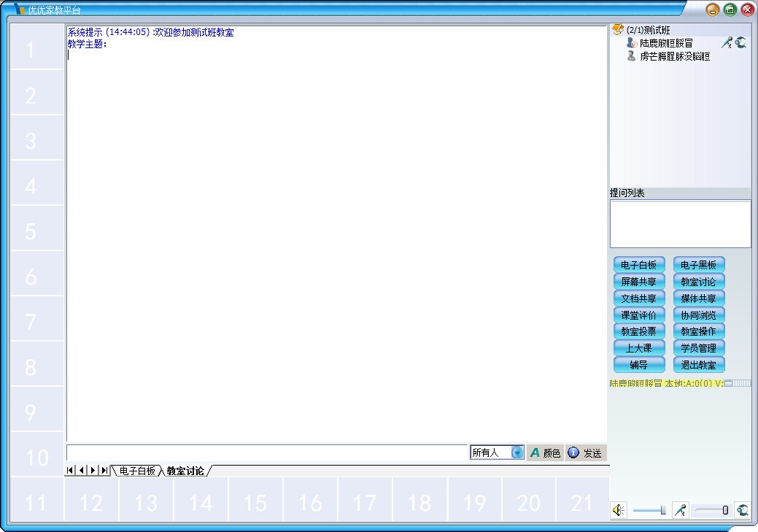Screen dimensions: 758x532
Task: Click the 屏幕共享 screen sharing button
Action: pos(639,282)
